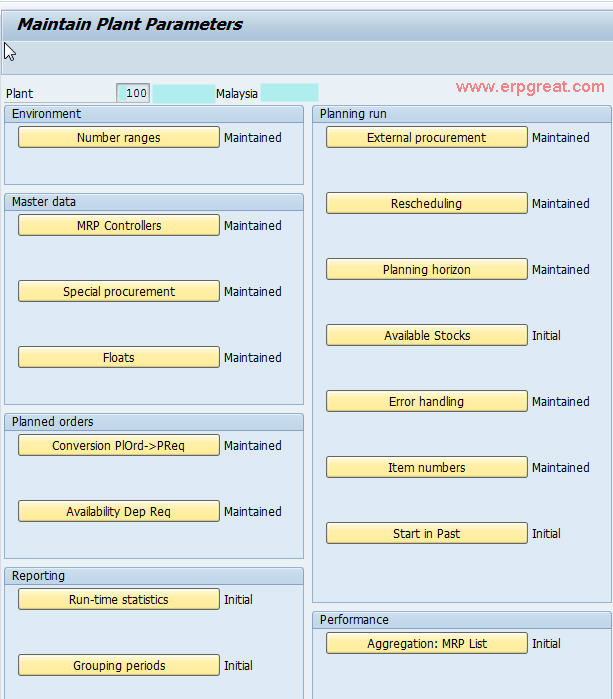Open Error handling settings
Viewport: 613px width, 699px height.
pyautogui.click(x=427, y=401)
